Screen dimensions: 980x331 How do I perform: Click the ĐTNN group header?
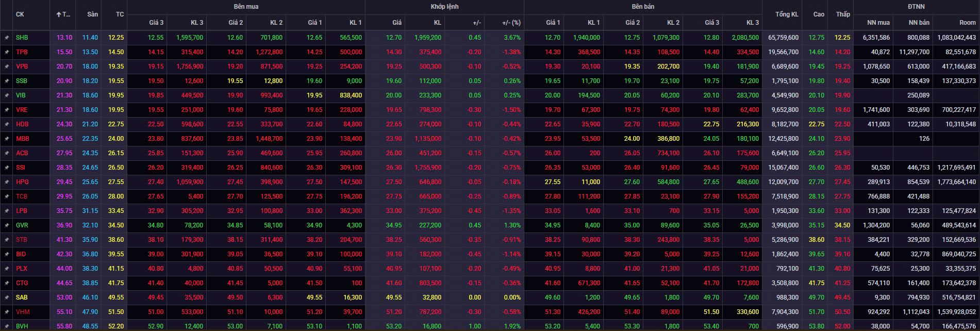(x=916, y=7)
